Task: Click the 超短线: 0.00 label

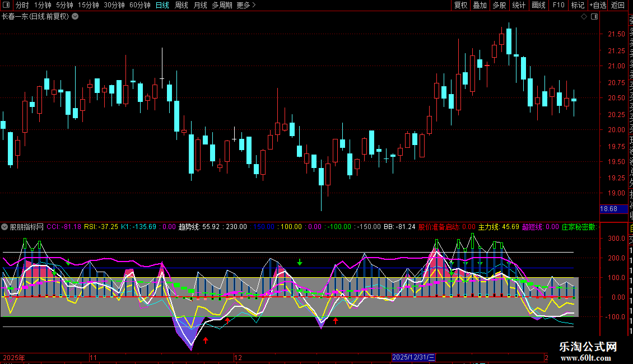Action: click(x=541, y=227)
